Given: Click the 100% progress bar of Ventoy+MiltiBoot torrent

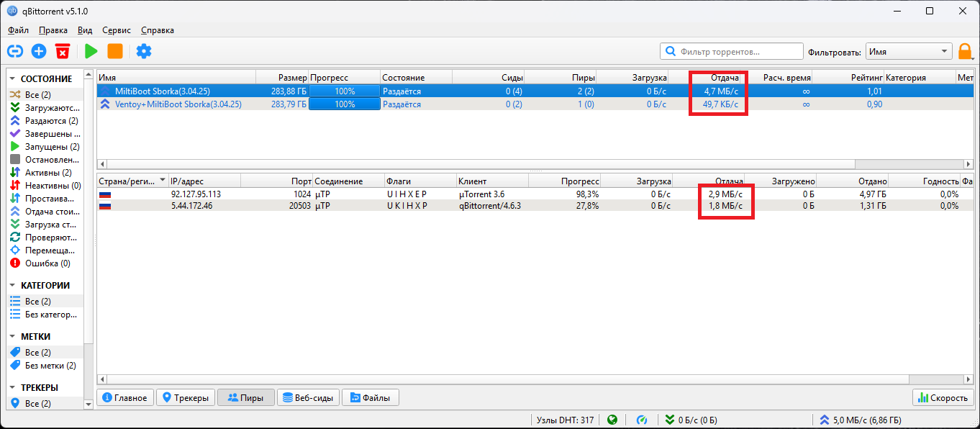Looking at the screenshot, I should (x=345, y=104).
